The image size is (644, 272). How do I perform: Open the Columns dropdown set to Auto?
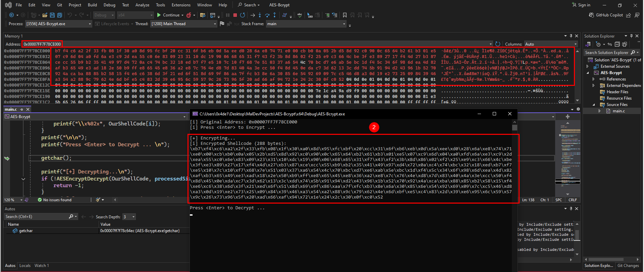click(551, 44)
